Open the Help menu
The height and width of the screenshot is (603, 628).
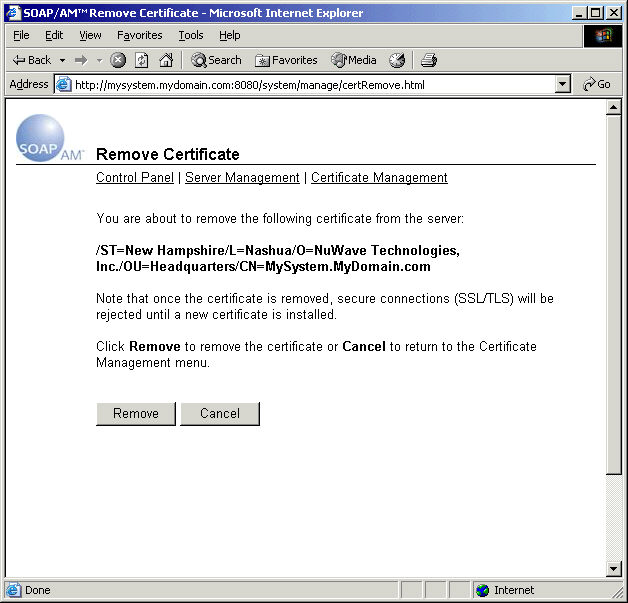tap(229, 35)
